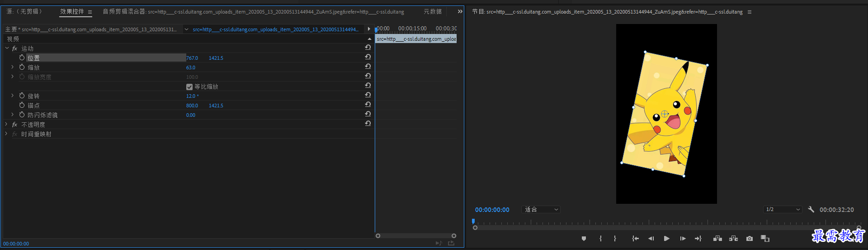The height and width of the screenshot is (250, 868).
Task: Open the master clip dropdown arrow
Action: point(186,29)
